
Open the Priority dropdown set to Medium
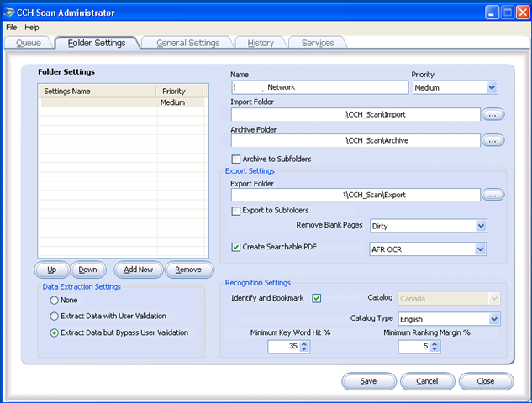pyautogui.click(x=492, y=88)
